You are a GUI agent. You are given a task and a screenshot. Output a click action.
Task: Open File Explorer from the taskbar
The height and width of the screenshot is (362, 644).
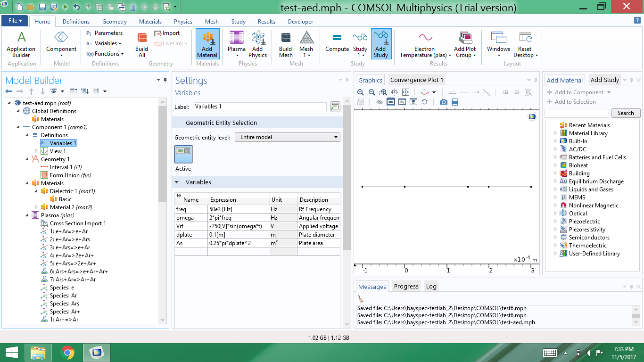(x=38, y=353)
